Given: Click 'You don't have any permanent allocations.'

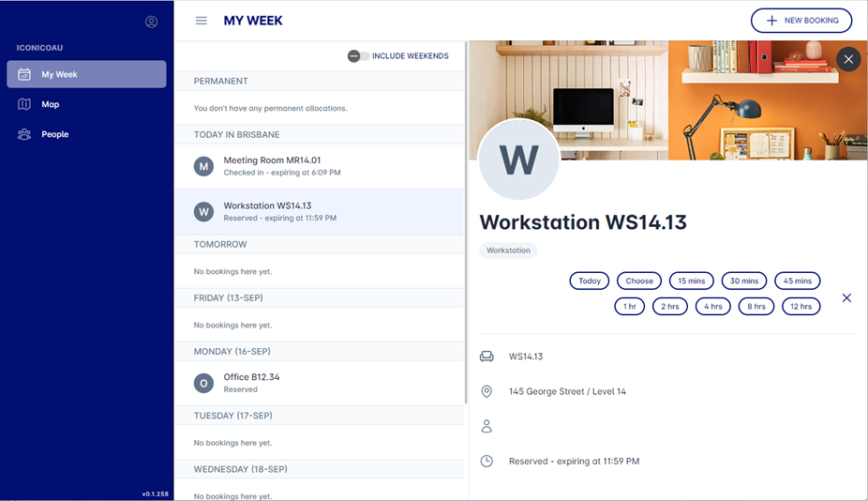Looking at the screenshot, I should [x=270, y=108].
